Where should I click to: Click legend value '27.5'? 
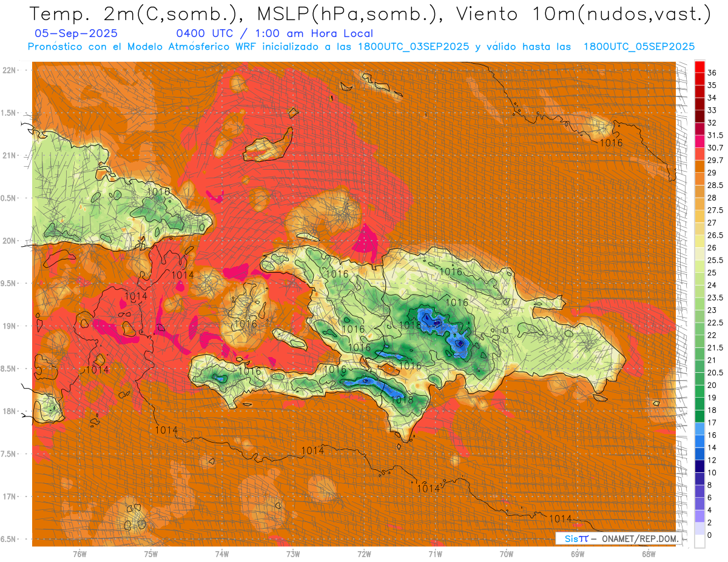715,210
